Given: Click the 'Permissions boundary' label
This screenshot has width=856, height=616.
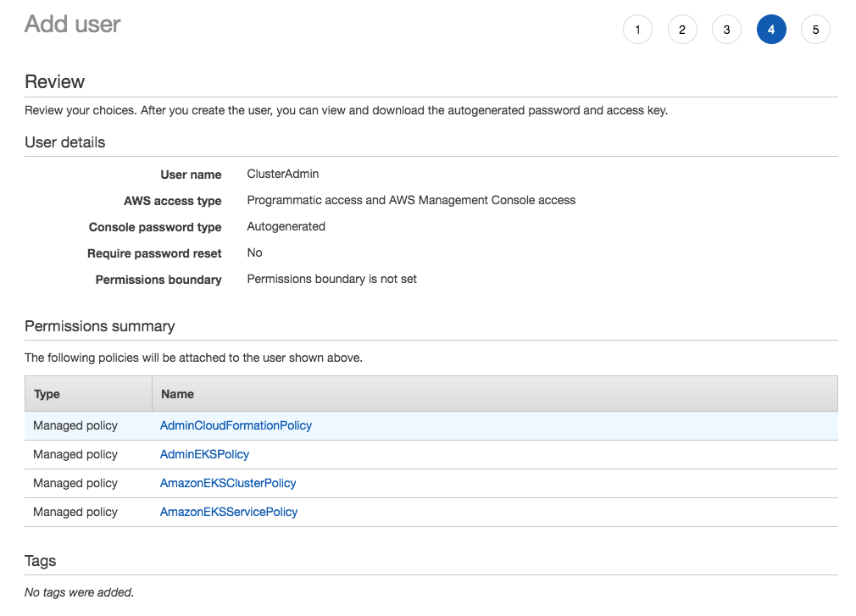Looking at the screenshot, I should (x=158, y=280).
